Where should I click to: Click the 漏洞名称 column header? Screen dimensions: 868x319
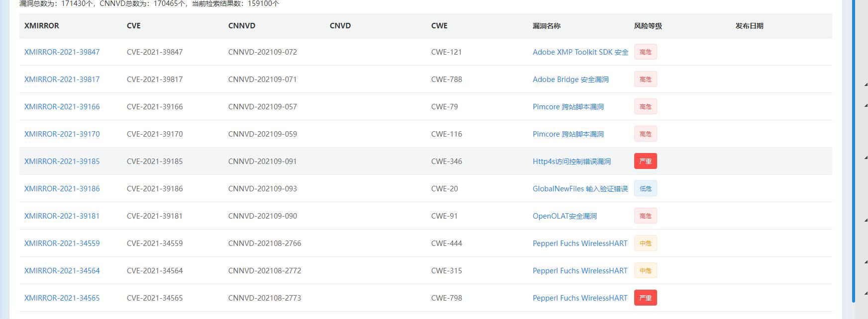(547, 26)
